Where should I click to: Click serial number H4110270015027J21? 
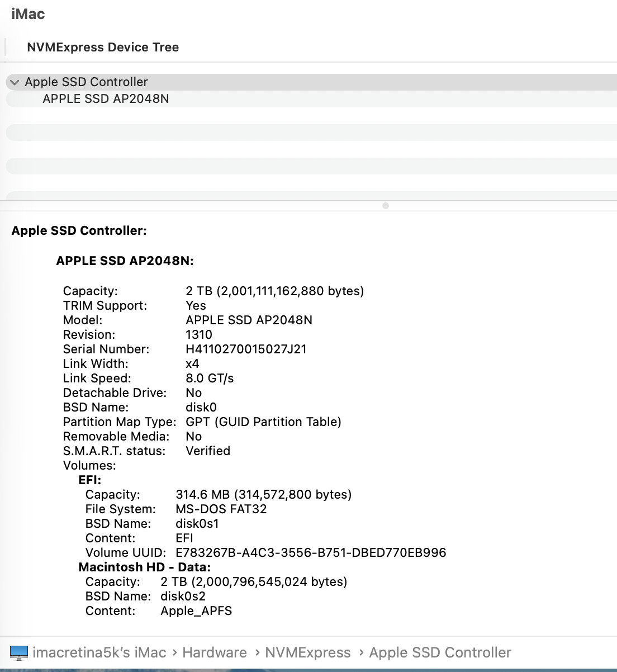point(246,349)
